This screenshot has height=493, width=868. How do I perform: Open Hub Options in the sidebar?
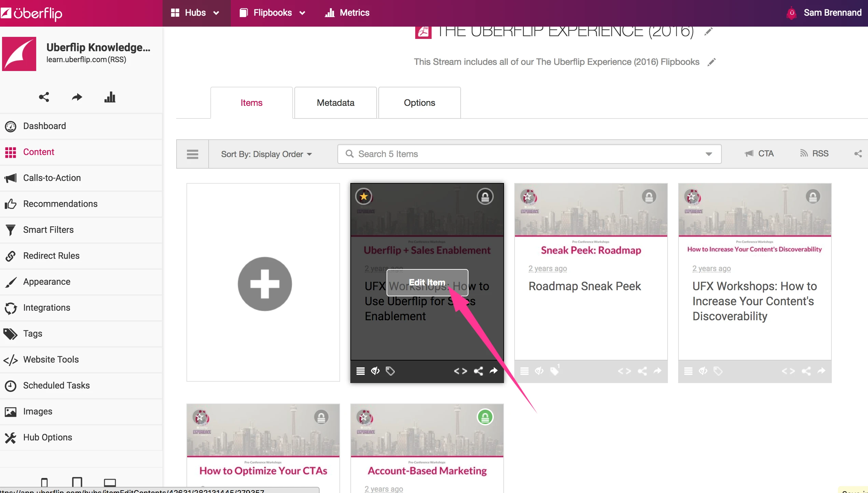81,437
